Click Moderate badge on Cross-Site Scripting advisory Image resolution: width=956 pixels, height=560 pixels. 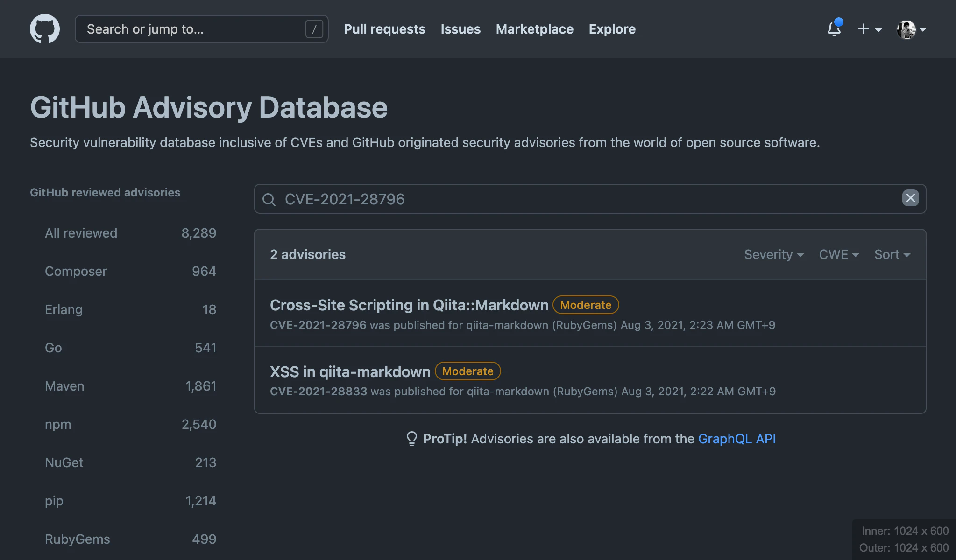[586, 305]
